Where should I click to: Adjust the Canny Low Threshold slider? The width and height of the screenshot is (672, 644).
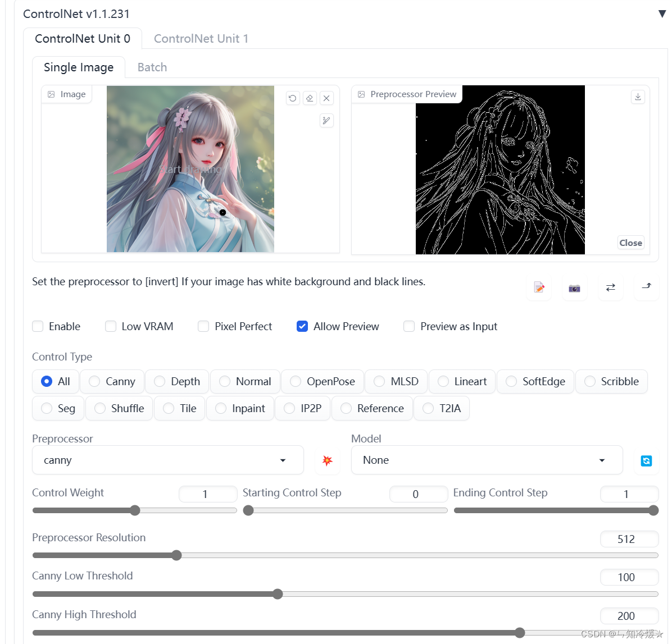[x=346, y=594]
